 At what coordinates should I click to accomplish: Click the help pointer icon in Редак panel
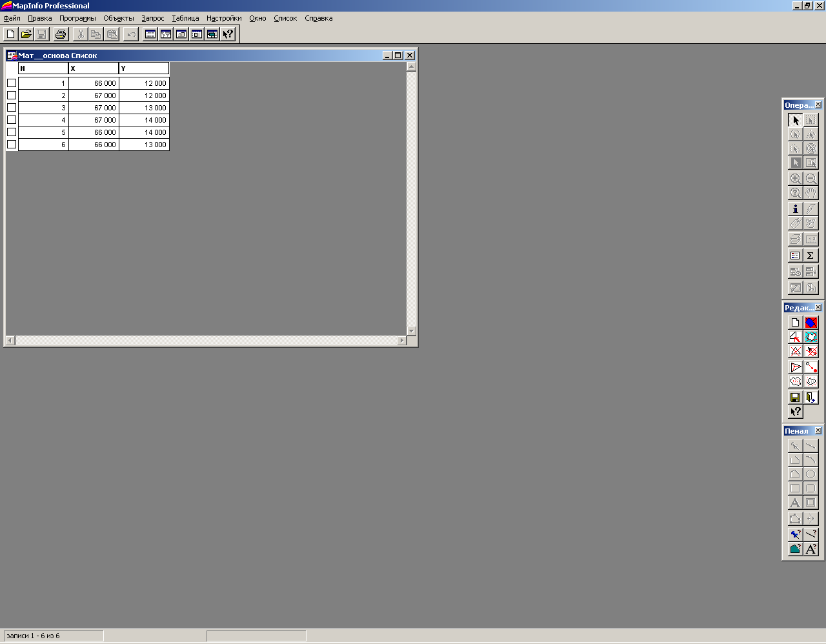click(x=795, y=412)
